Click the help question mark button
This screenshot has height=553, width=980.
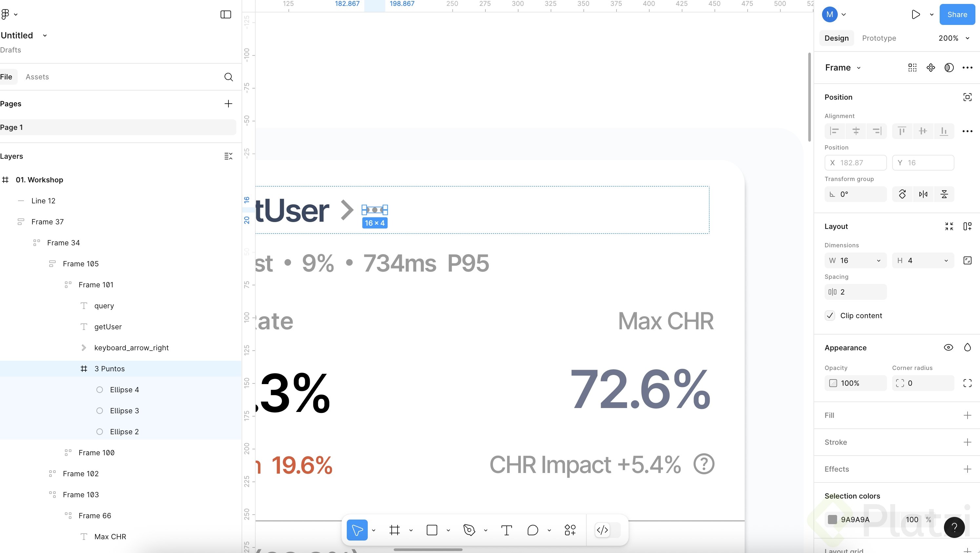[954, 527]
